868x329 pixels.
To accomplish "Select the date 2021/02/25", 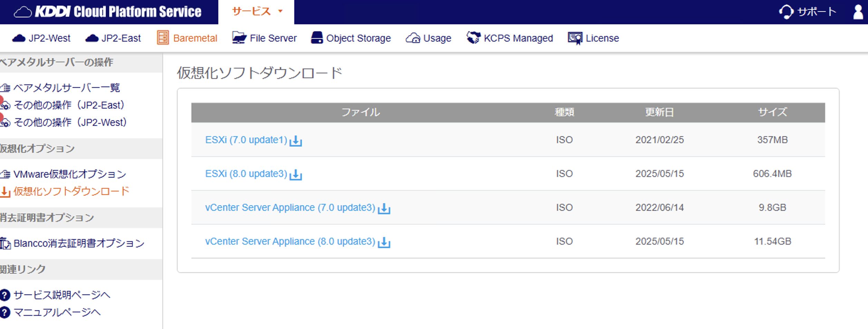I will coord(660,140).
